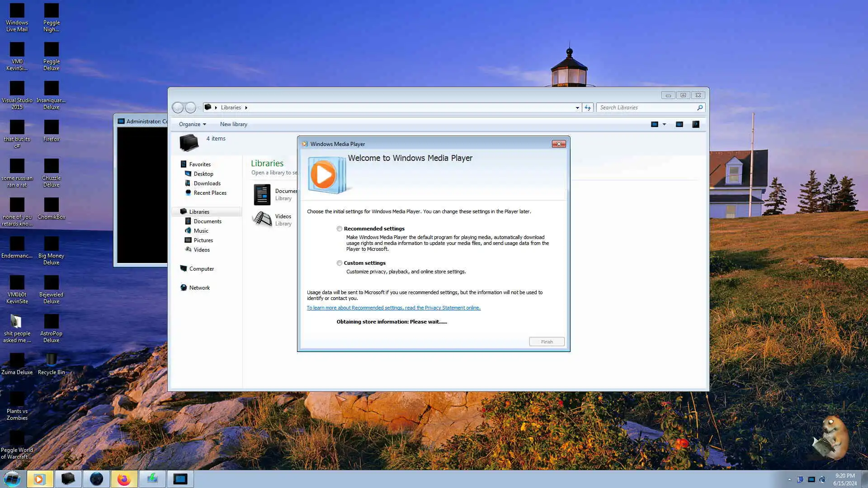Open the Documents library icon
This screenshot has width=868, height=488.
click(262, 195)
